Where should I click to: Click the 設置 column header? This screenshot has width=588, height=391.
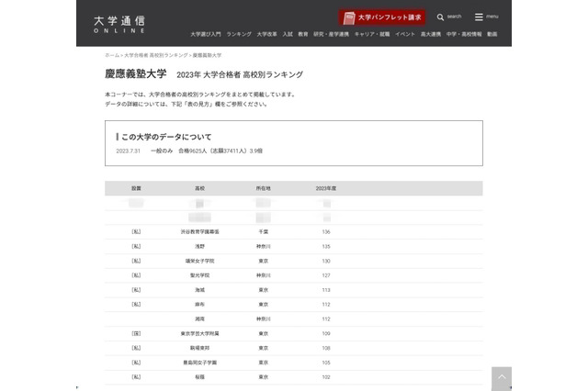(136, 188)
